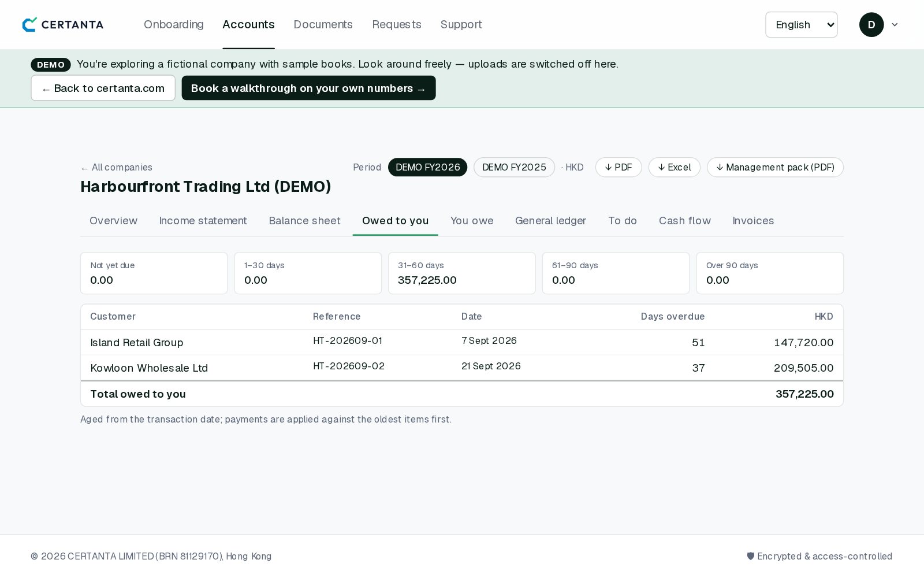Click the shield icon in footer
The width and height of the screenshot is (924, 578).
click(751, 556)
